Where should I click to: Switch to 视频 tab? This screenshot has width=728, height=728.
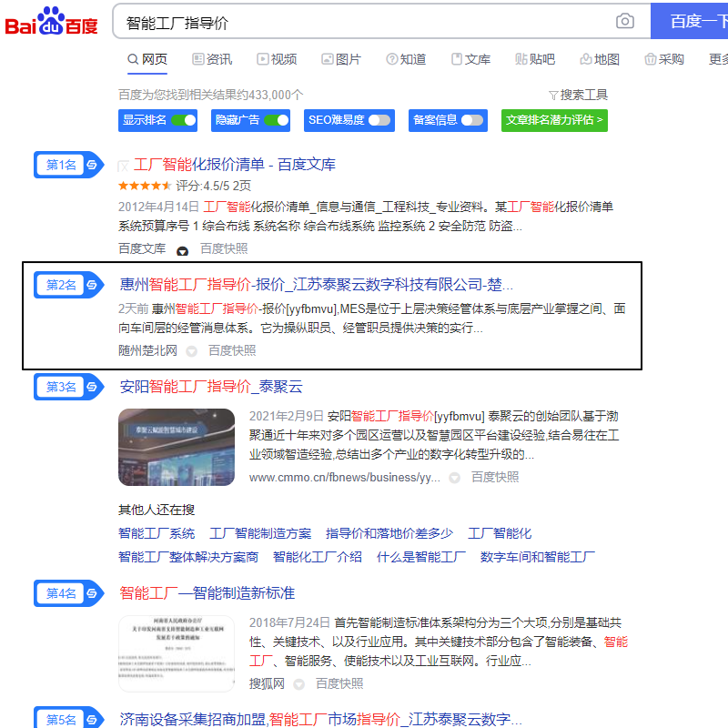tap(277, 59)
